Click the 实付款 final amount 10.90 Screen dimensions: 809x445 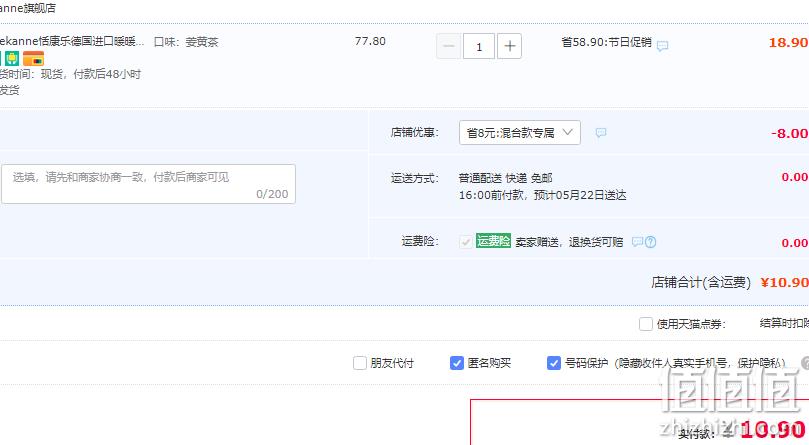click(773, 430)
